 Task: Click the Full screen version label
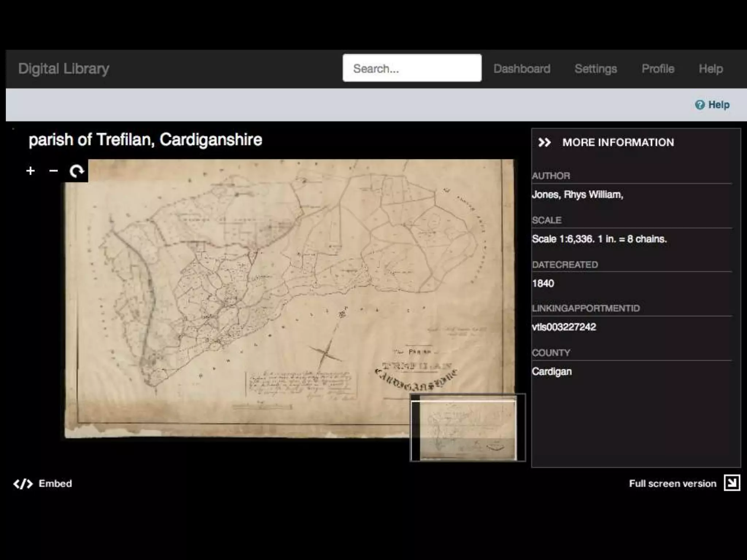tap(673, 483)
